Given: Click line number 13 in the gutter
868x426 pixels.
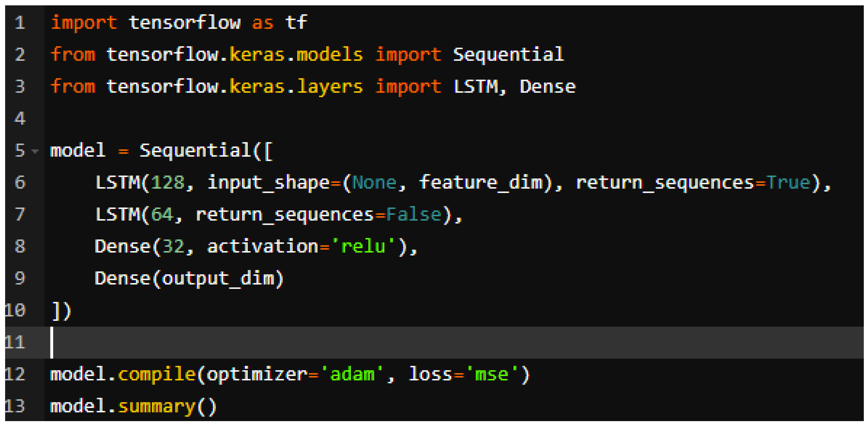Looking at the screenshot, I should [x=16, y=406].
